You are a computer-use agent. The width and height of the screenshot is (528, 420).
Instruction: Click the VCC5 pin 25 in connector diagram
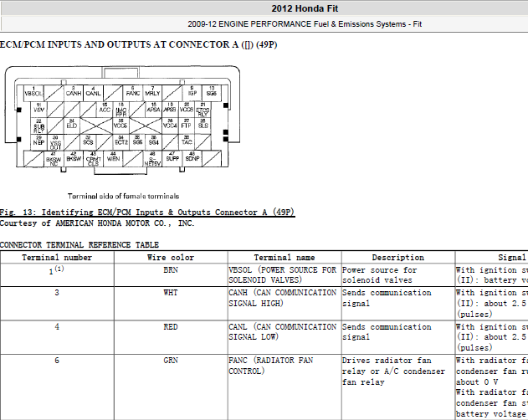120,125
